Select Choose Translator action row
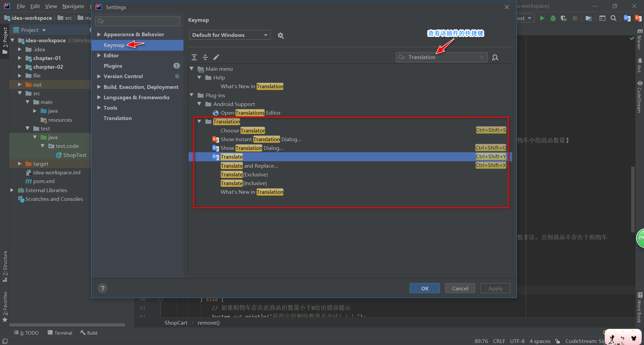Viewport: 644px width, 345px height. point(350,130)
